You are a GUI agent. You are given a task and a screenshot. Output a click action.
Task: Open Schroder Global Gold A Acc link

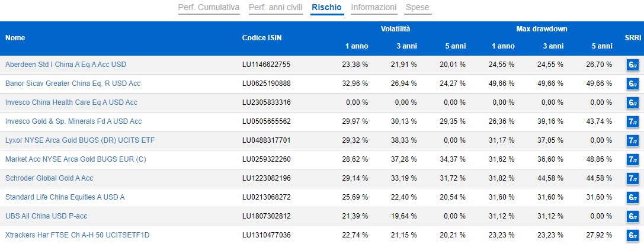point(49,178)
